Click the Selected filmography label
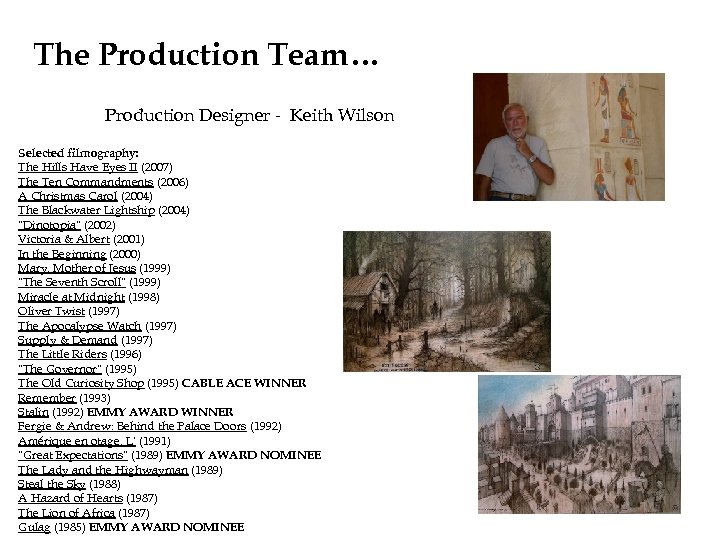 (x=78, y=153)
